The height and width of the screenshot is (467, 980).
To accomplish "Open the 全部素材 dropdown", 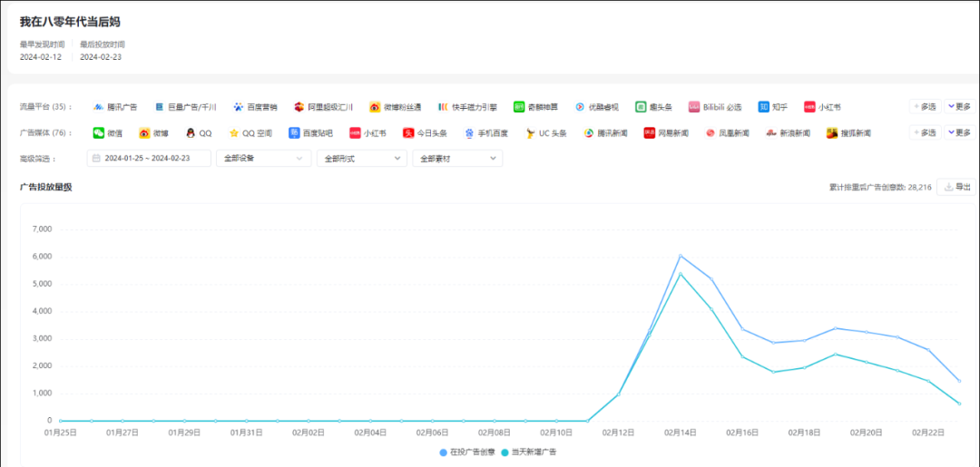I will [x=457, y=159].
